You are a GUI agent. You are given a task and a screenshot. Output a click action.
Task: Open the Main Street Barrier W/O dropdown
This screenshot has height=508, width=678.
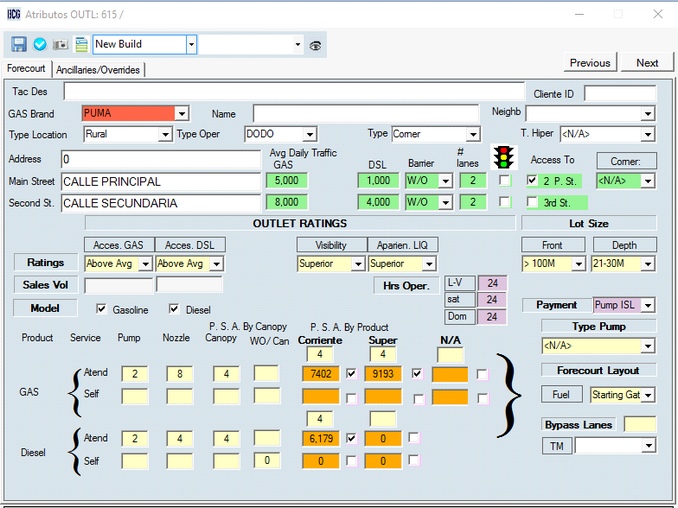point(445,181)
